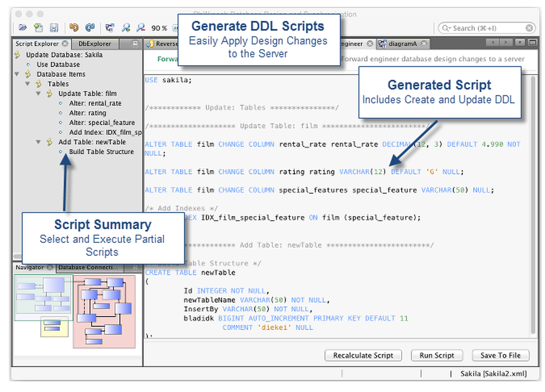Image resolution: width=545 pixels, height=392 pixels.
Task: Click the Update Table: film icon
Action: [x=50, y=94]
